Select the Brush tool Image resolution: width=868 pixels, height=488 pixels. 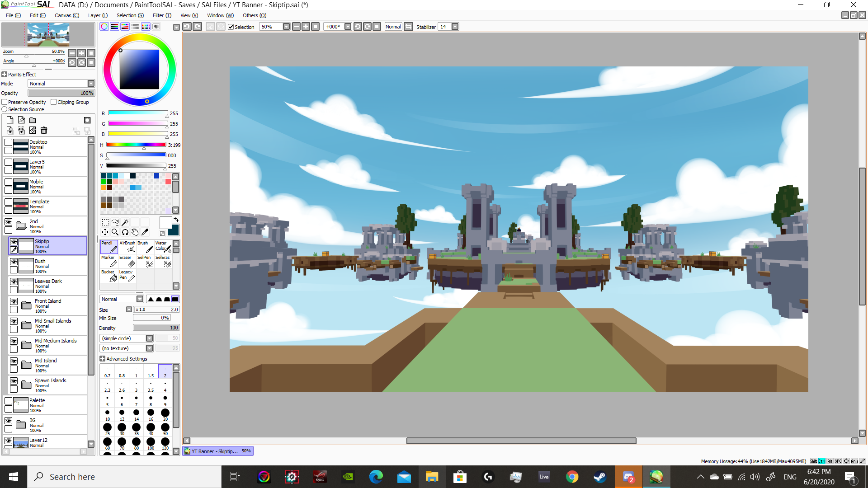pyautogui.click(x=145, y=247)
